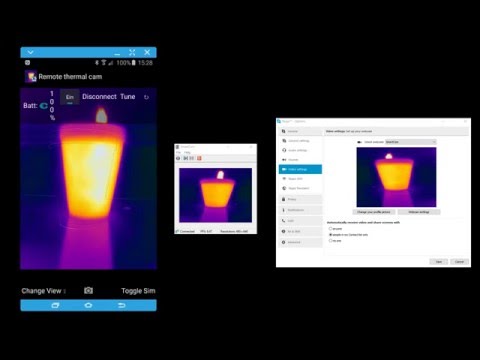480x360 pixels.
Task: Click the Skype webcam video preview
Action: click(396, 177)
